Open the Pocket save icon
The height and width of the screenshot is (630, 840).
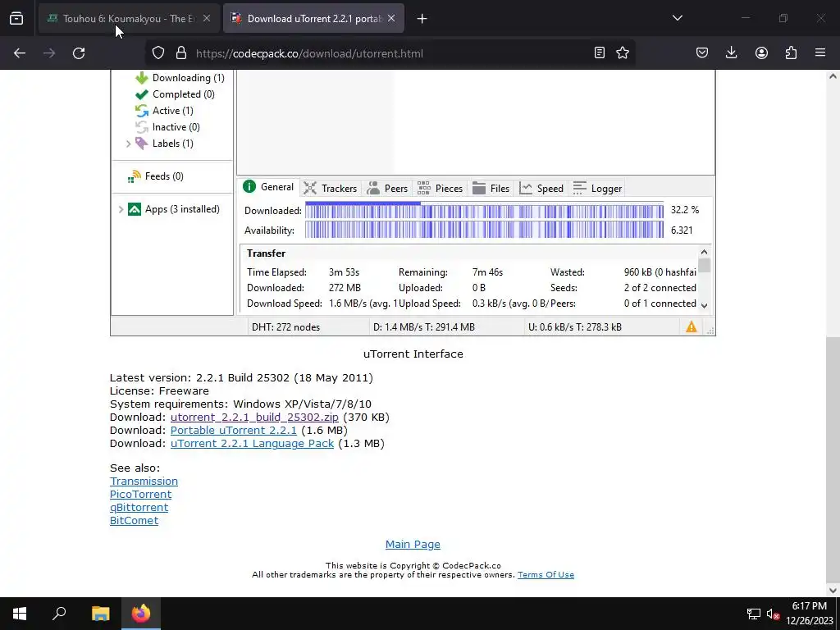point(702,53)
